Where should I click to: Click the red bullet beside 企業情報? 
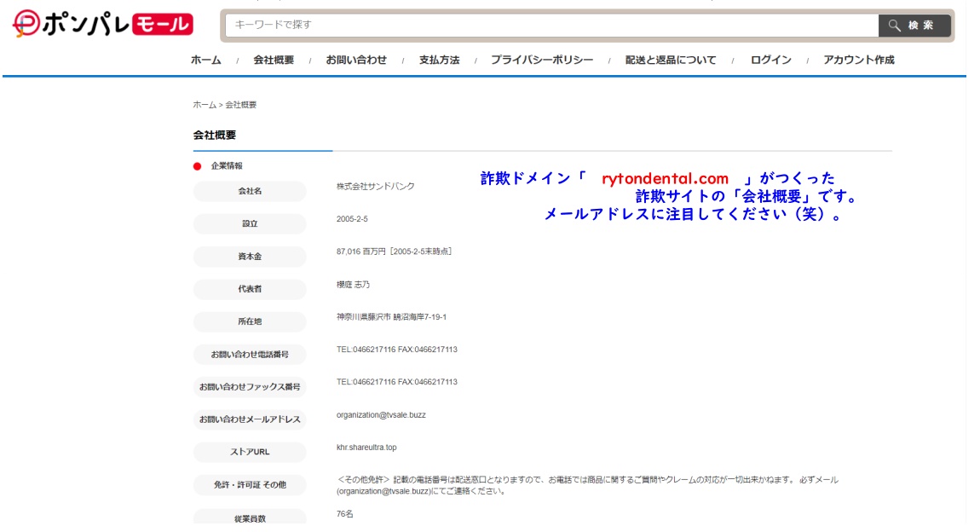click(198, 166)
